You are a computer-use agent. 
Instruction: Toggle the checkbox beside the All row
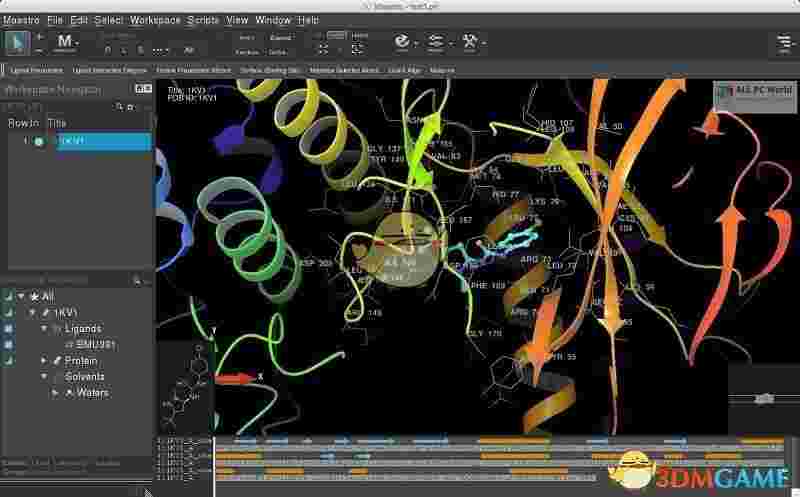pos(9,296)
